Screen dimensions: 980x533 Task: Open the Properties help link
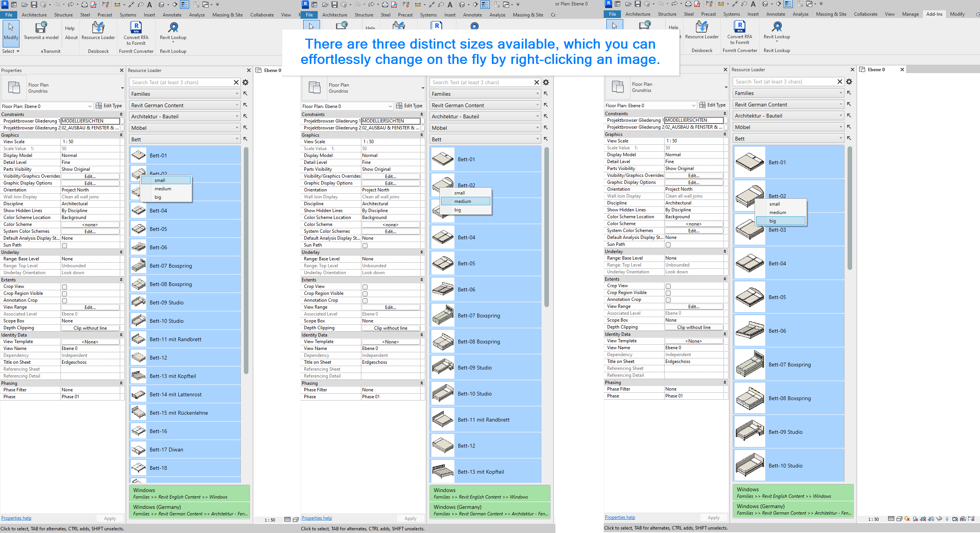tap(16, 518)
